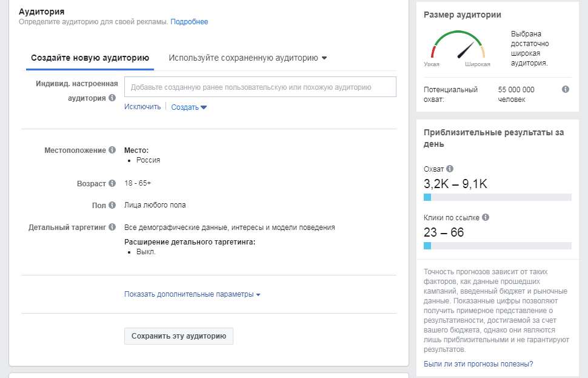Viewport: 588px width, 378px height.
Task: Click Были ли эти прогнозы полезны link
Action: point(478,363)
